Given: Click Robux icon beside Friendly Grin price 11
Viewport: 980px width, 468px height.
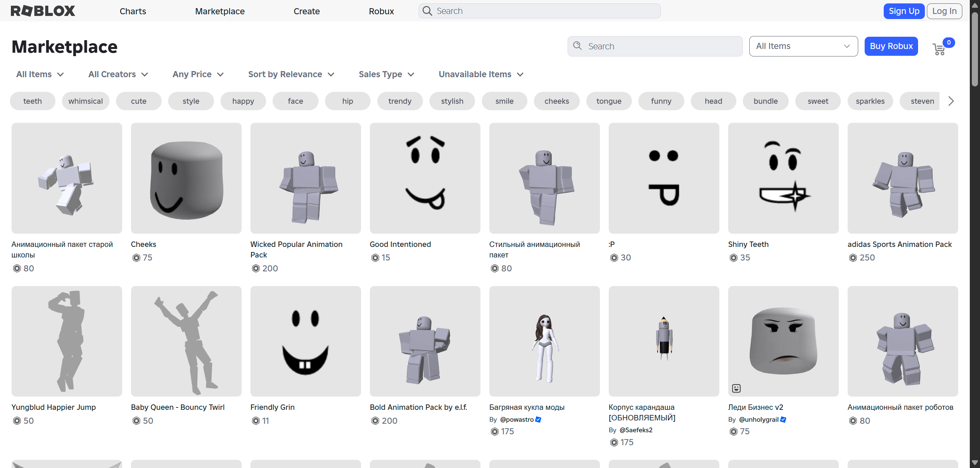Looking at the screenshot, I should coord(256,421).
